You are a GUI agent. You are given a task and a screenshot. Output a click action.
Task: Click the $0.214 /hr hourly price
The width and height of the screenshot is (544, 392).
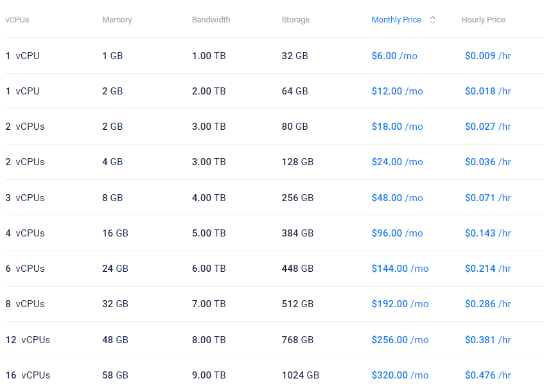pos(487,269)
